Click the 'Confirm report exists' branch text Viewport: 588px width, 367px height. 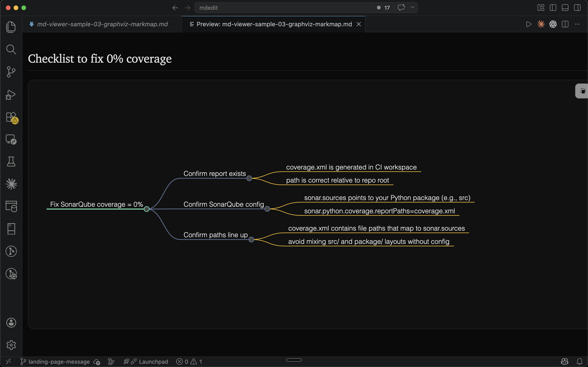click(x=215, y=174)
